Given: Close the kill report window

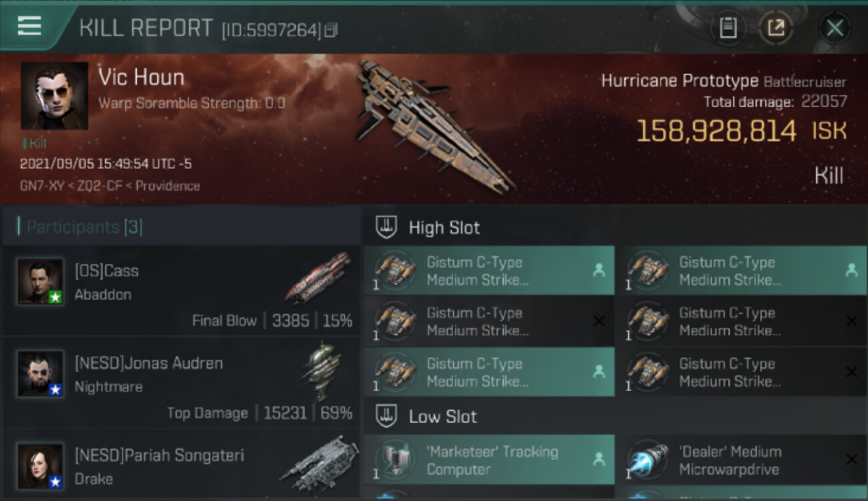Looking at the screenshot, I should pyautogui.click(x=835, y=27).
